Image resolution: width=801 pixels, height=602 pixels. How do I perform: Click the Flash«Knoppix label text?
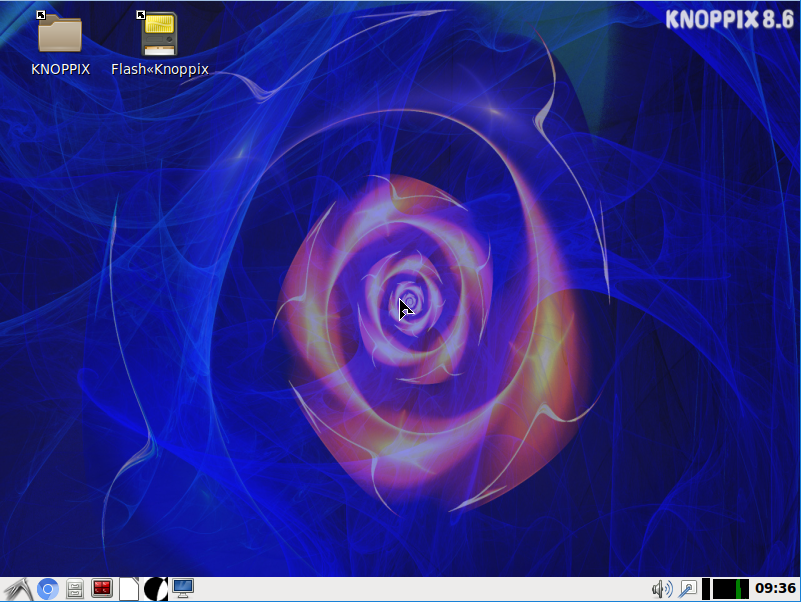tap(160, 70)
